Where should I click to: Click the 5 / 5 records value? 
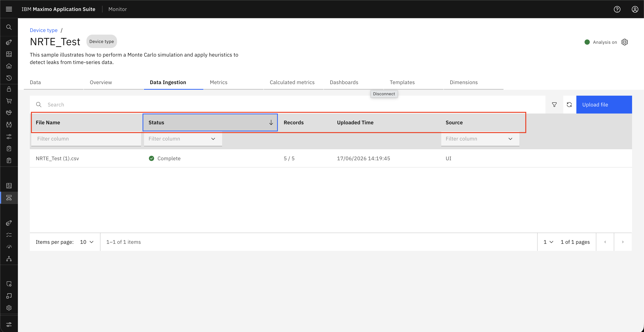click(289, 158)
